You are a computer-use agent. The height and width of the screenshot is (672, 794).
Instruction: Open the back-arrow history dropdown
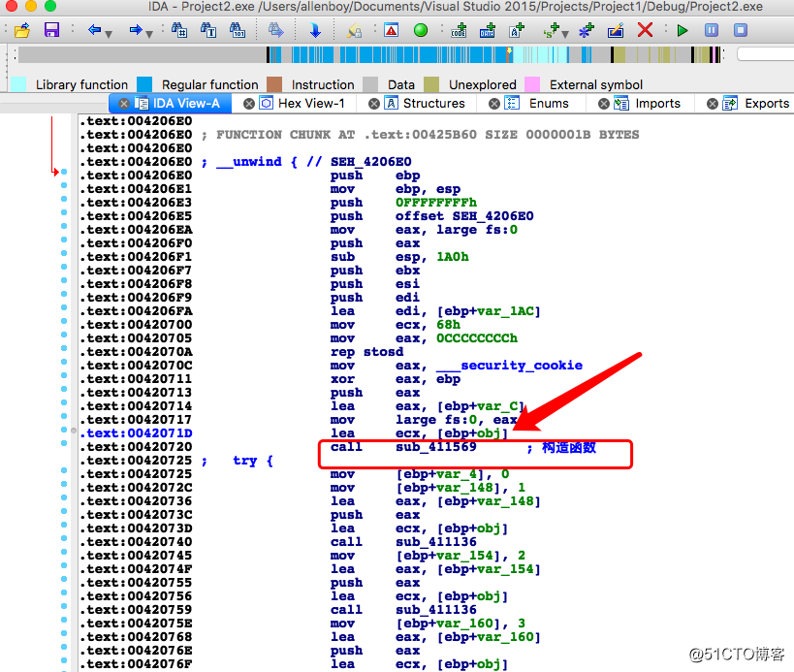click(x=109, y=34)
